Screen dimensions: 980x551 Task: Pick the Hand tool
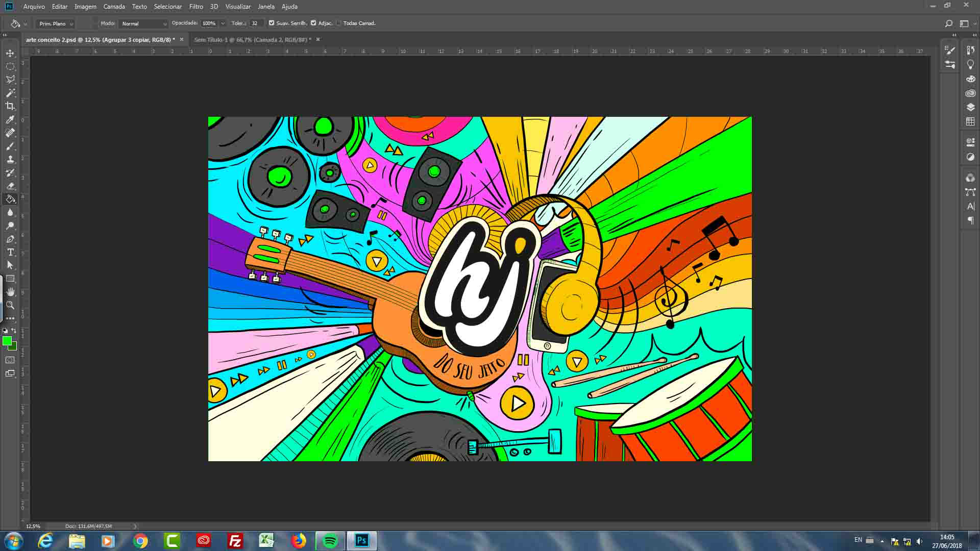click(x=10, y=292)
